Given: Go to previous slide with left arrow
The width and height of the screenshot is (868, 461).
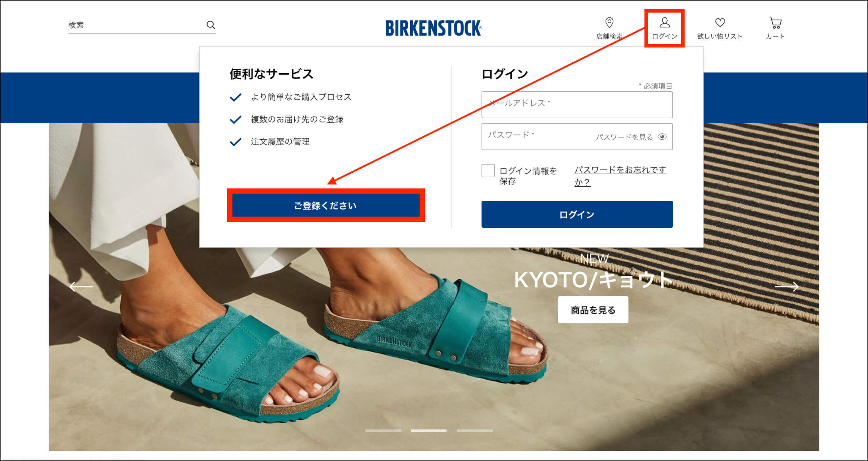Looking at the screenshot, I should (81, 286).
